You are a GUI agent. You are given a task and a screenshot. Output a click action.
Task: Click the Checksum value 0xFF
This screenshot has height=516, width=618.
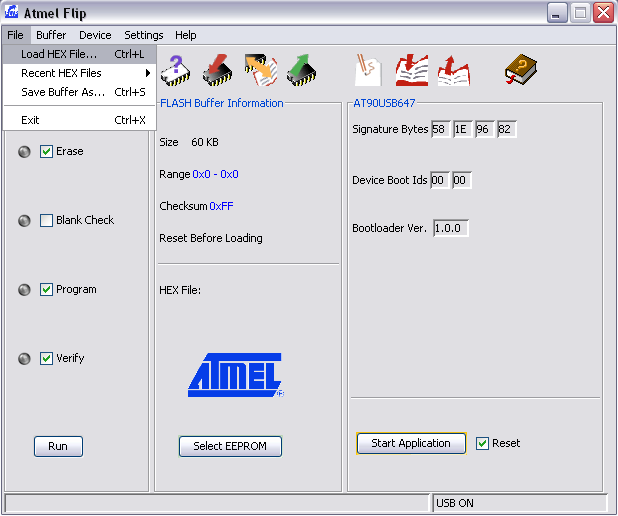(x=221, y=207)
